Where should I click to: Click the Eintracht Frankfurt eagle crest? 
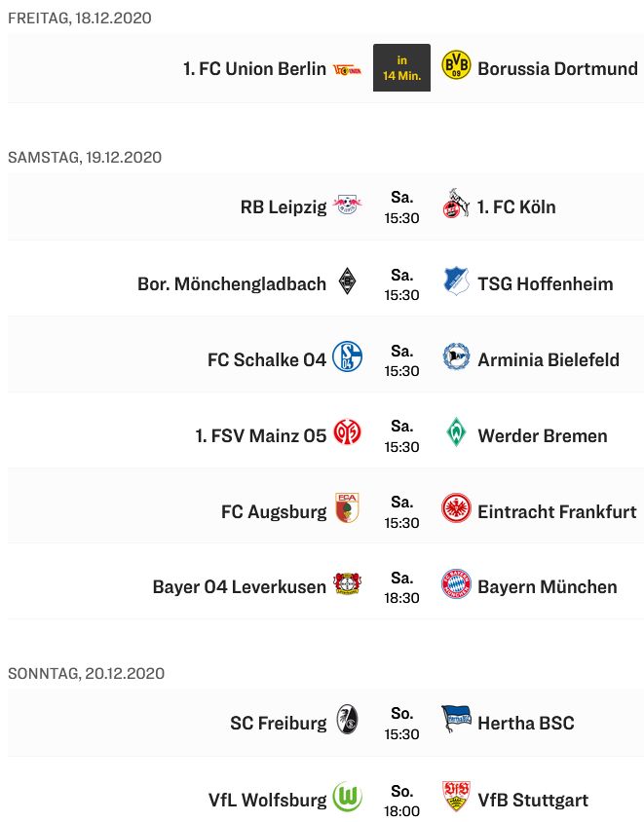coord(456,509)
